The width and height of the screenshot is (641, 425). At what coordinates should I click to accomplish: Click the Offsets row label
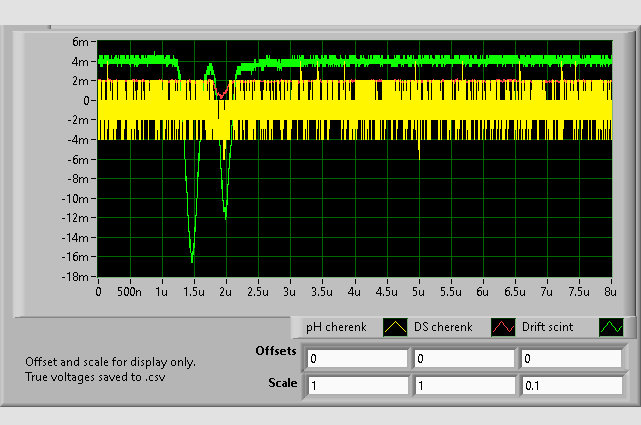coord(276,352)
